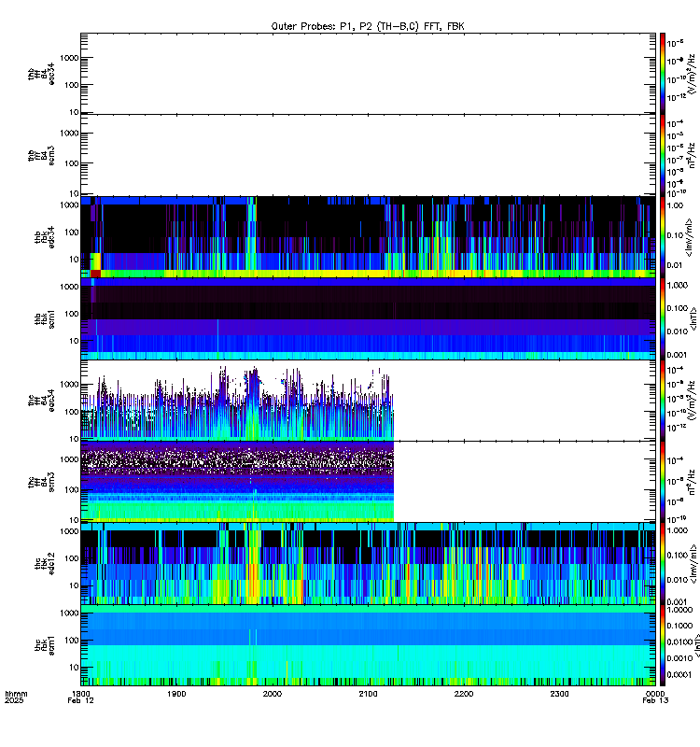Click the color bar beside thb fbk scm1 panel
This screenshot has height=747, width=700.
[x=663, y=318]
